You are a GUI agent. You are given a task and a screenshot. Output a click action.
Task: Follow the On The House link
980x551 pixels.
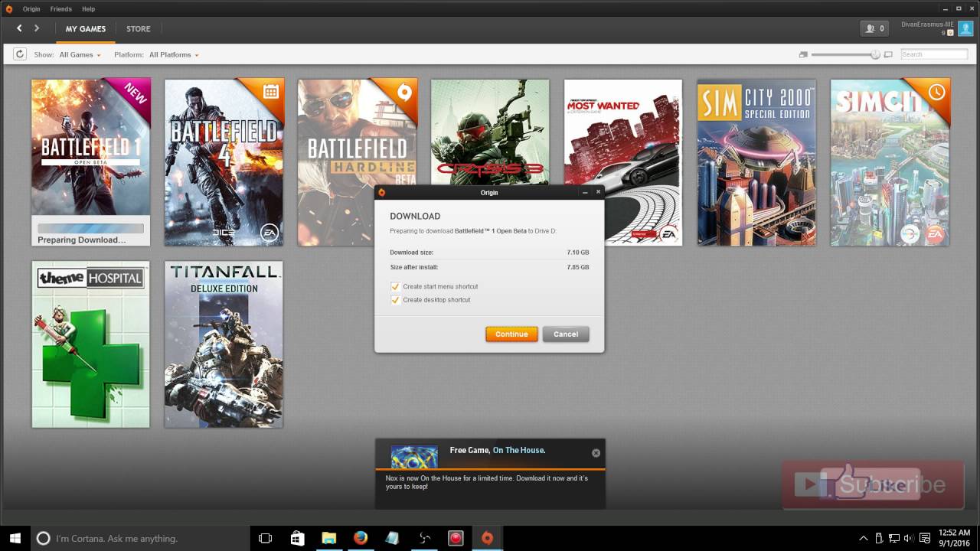(518, 450)
